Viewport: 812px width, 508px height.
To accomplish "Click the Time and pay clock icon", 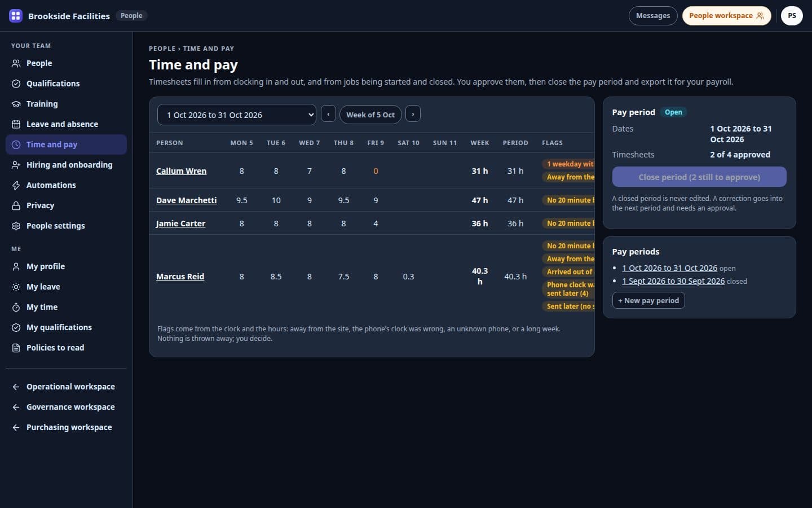I will [16, 144].
